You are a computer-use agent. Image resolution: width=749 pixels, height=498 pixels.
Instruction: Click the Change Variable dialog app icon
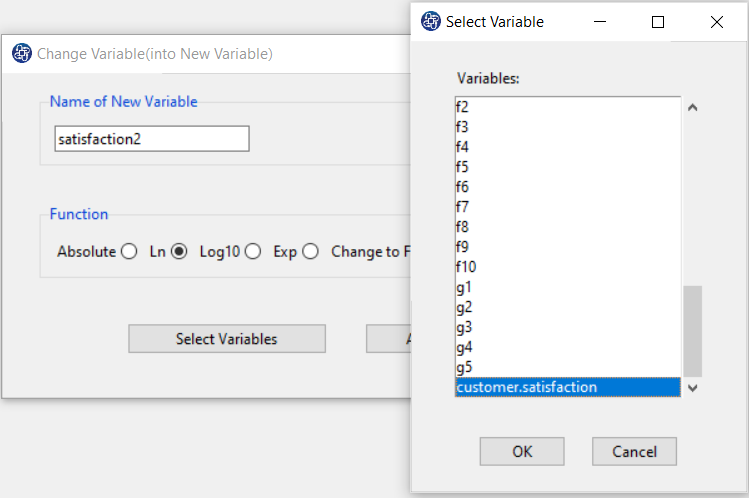pyautogui.click(x=22, y=53)
